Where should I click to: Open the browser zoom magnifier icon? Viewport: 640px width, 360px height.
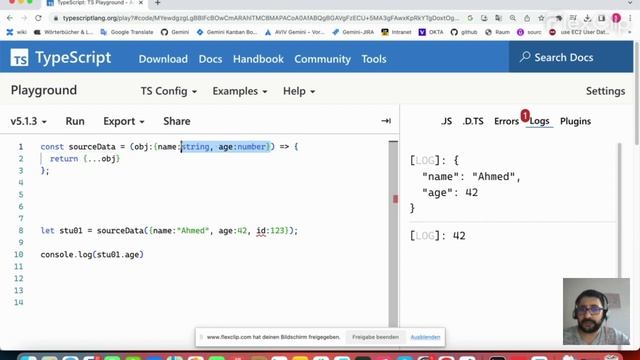coord(513,18)
